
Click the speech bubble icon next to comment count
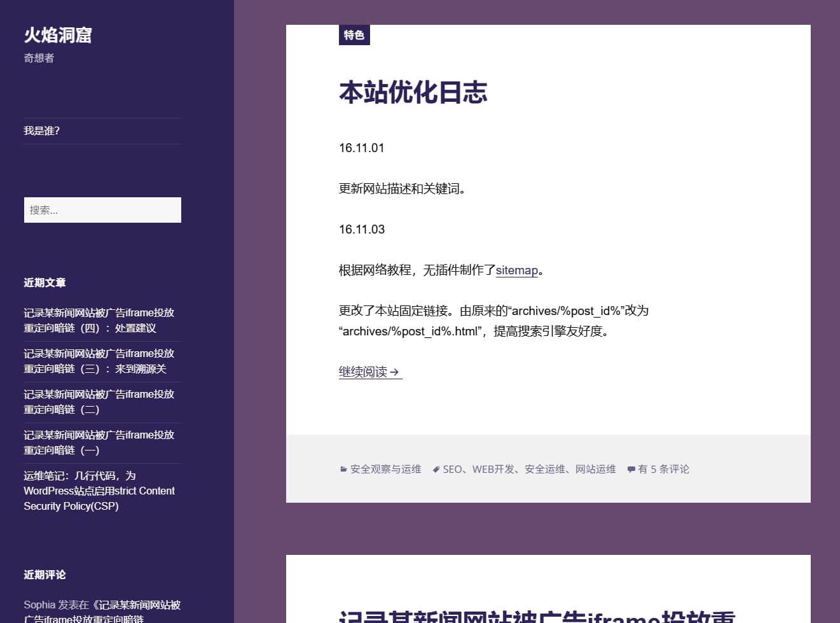point(631,469)
